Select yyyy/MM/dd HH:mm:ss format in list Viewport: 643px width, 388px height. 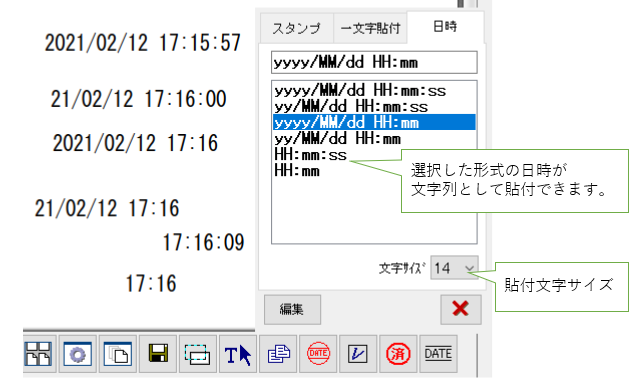[374, 90]
